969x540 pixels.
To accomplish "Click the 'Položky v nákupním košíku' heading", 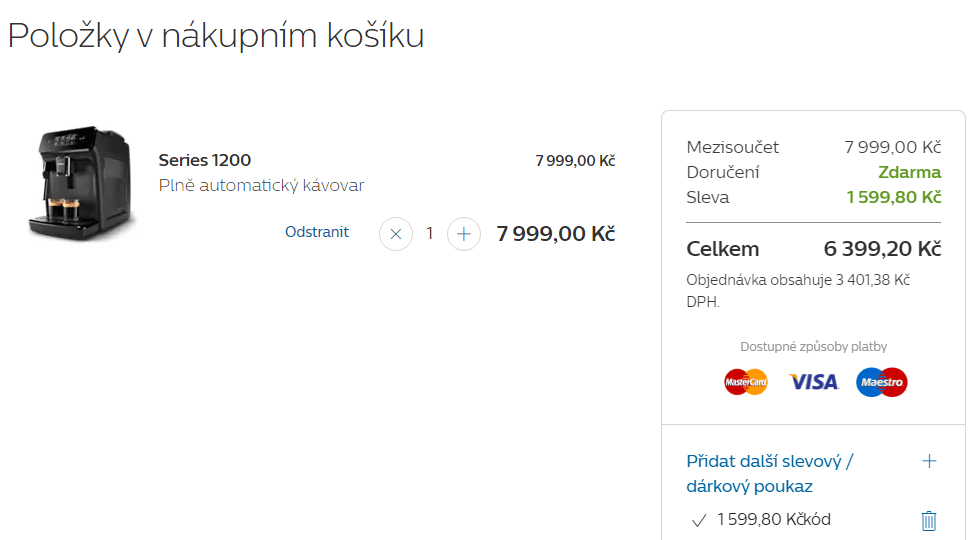I will tap(216, 36).
